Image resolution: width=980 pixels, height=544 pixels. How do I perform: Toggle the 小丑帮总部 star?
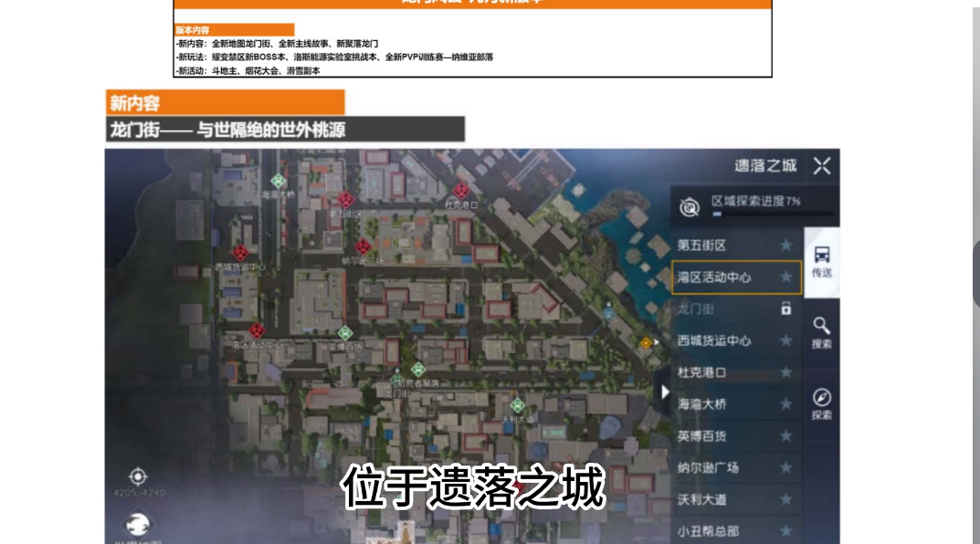tap(786, 531)
